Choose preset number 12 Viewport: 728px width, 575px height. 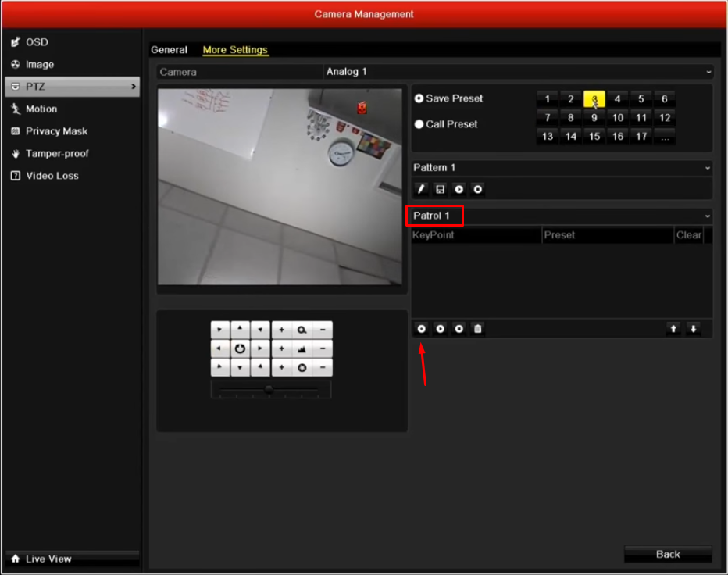(665, 118)
